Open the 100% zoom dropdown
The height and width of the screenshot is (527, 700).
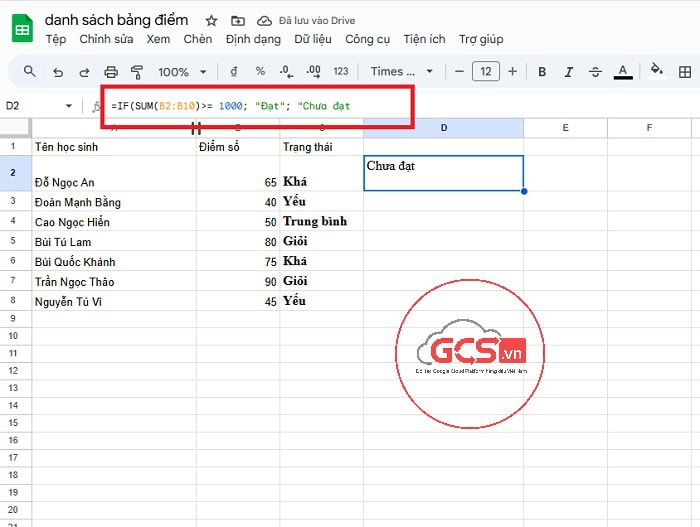click(181, 72)
